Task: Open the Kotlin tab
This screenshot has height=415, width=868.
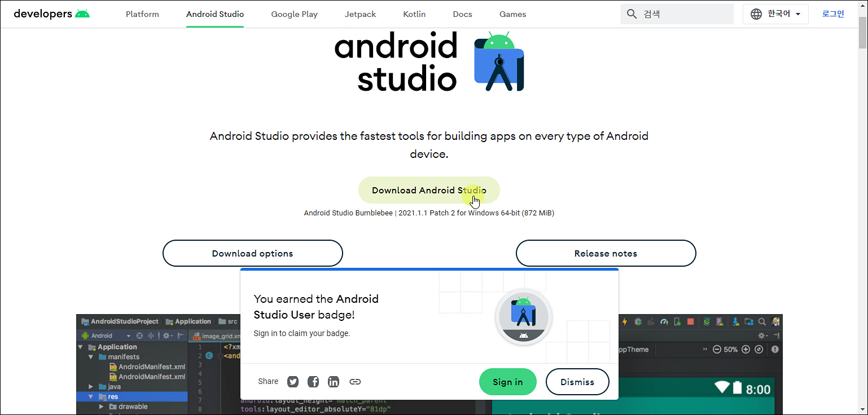Action: click(414, 14)
